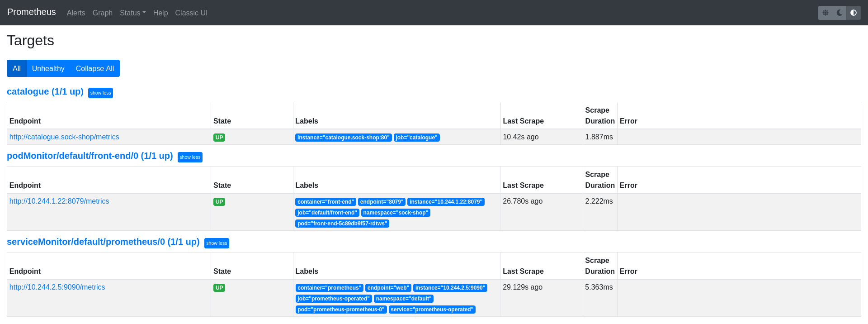
Task: Open the Alerts page
Action: (x=76, y=13)
